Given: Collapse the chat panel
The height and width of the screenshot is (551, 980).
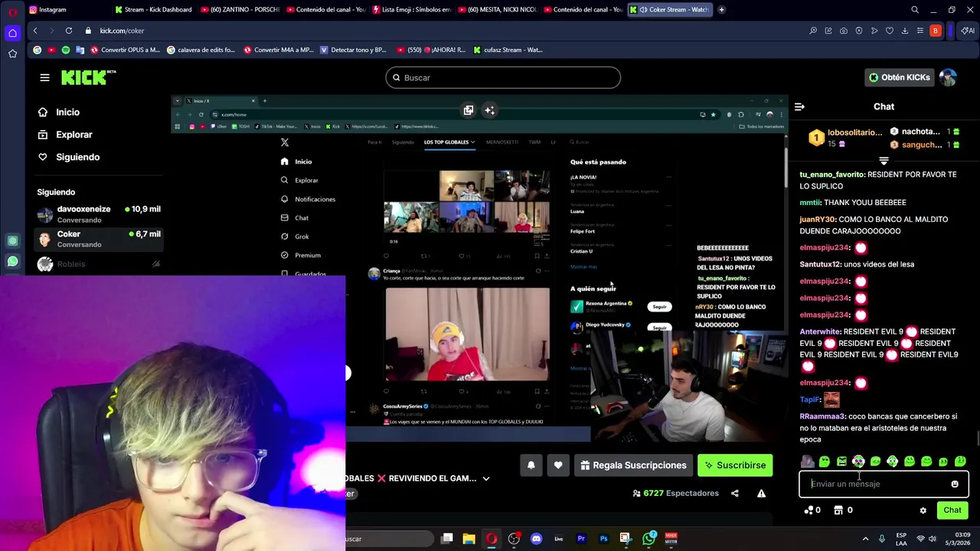Looking at the screenshot, I should click(x=799, y=107).
